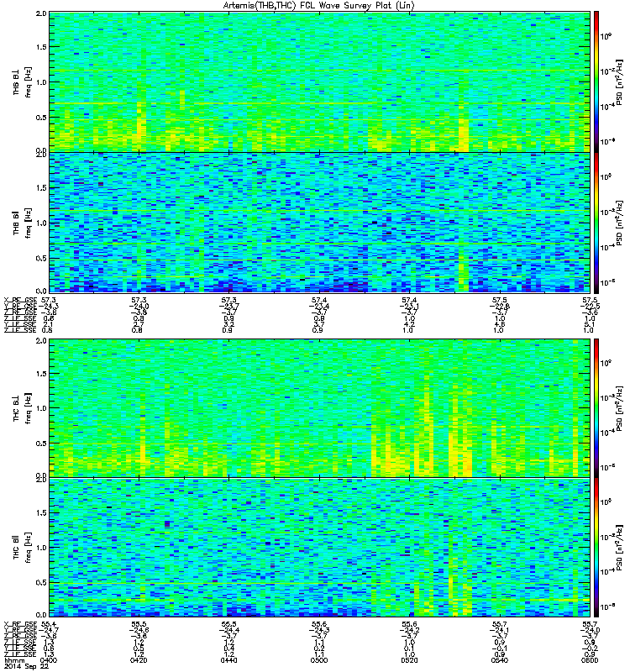Click the 'THB B⊥ freq [Hz]' axis label
630x672 pixels.
pos(23,81)
